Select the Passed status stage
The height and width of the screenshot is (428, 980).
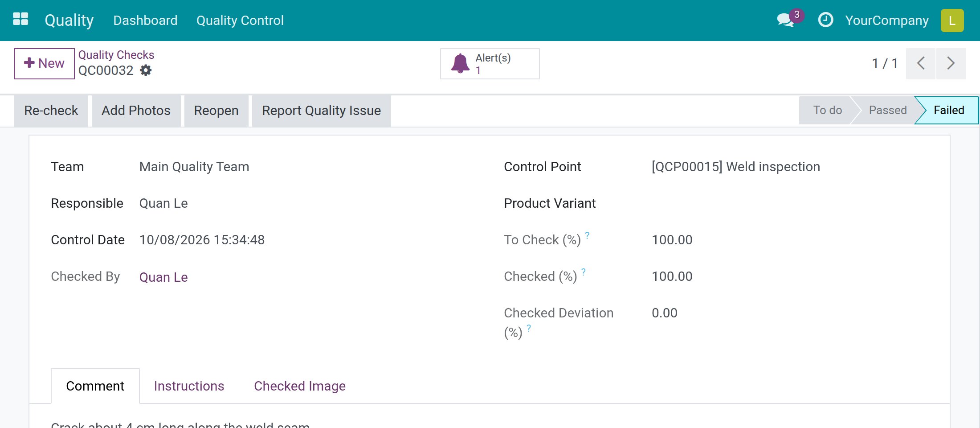[x=887, y=110]
